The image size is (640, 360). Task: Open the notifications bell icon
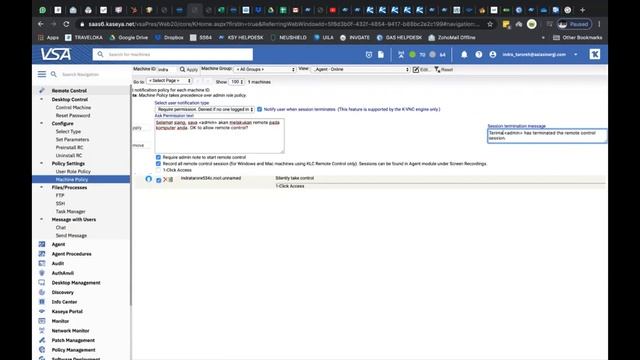464,54
